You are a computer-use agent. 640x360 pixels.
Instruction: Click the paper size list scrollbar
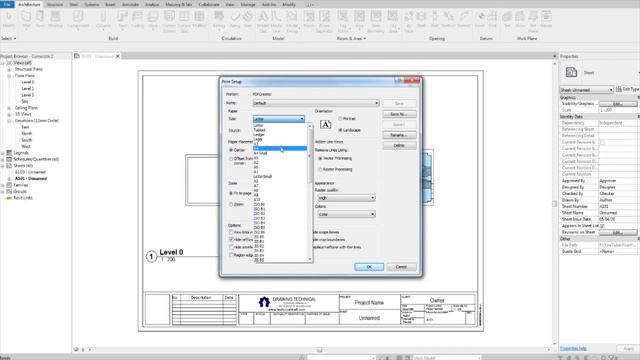coord(310,192)
